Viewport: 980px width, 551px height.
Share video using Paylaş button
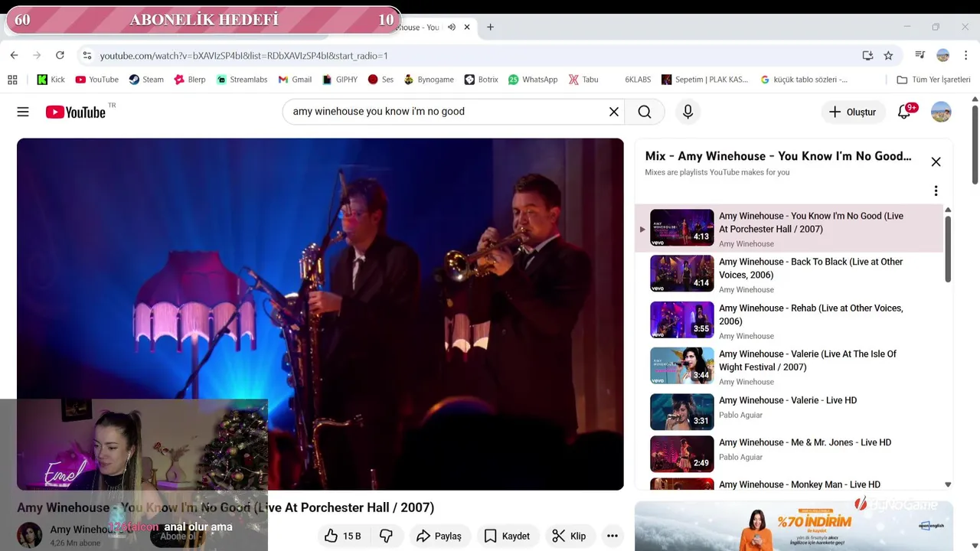tap(439, 536)
